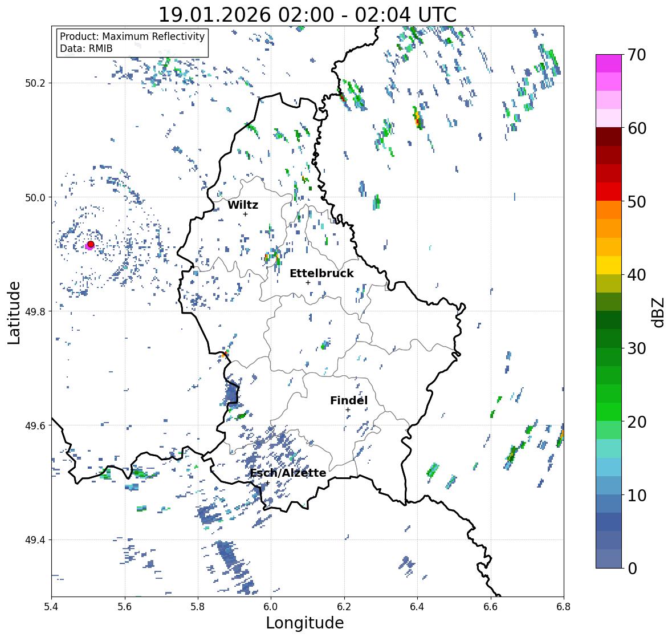Click the 10 tick on the colorbar
Image resolution: width=672 pixels, height=637 pixels.
click(637, 495)
